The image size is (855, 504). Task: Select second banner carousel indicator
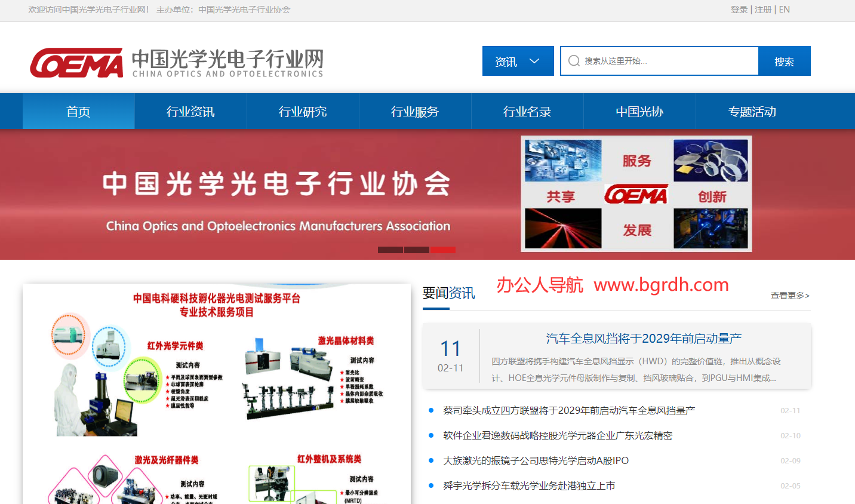coord(417,250)
